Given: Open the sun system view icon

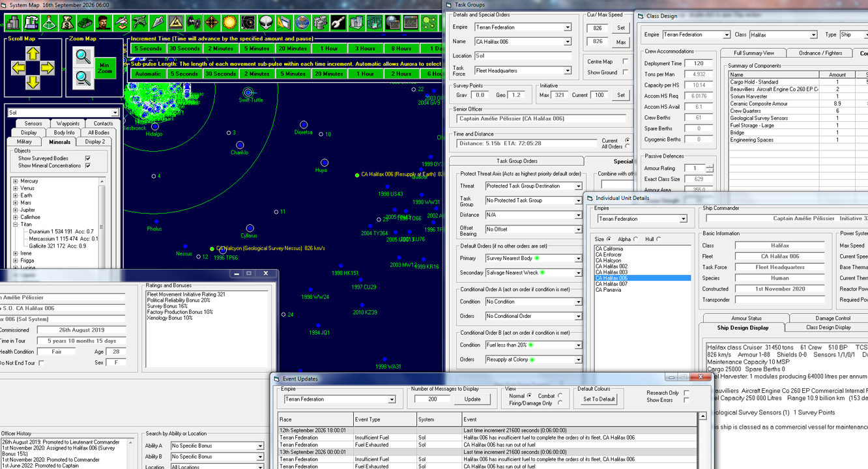Looking at the screenshot, I should coord(229,23).
